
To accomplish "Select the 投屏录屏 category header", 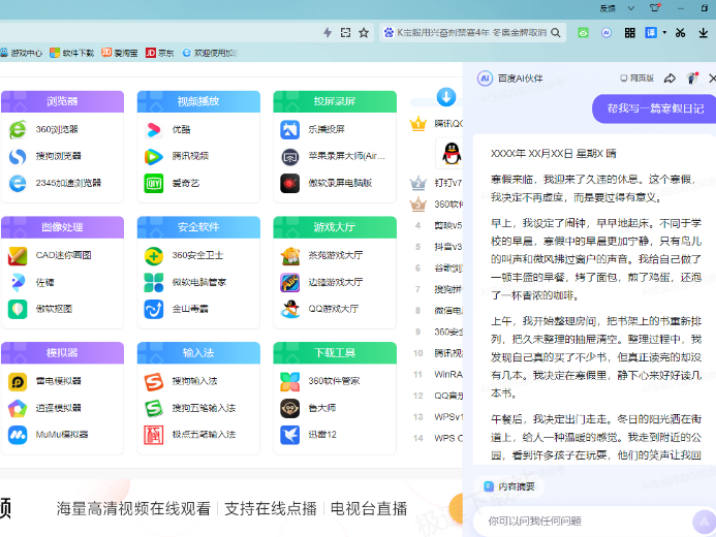I will tap(335, 101).
